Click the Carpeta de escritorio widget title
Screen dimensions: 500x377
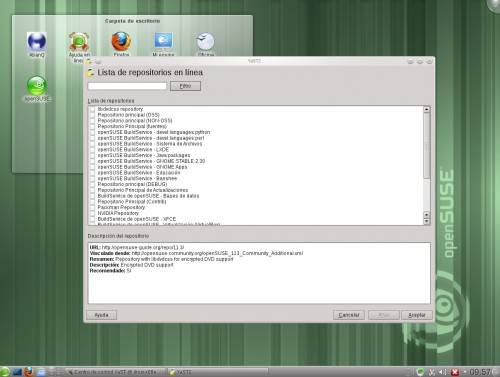tap(132, 21)
